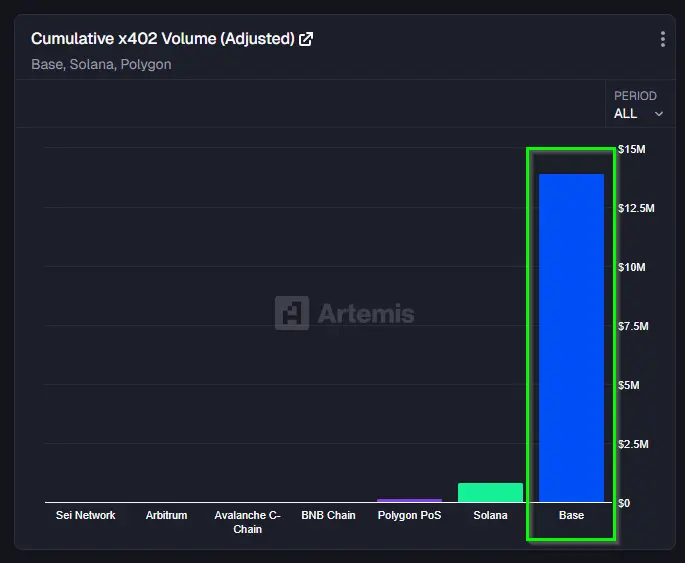
Task: Click the Polygon PoS axis label
Action: (x=409, y=516)
